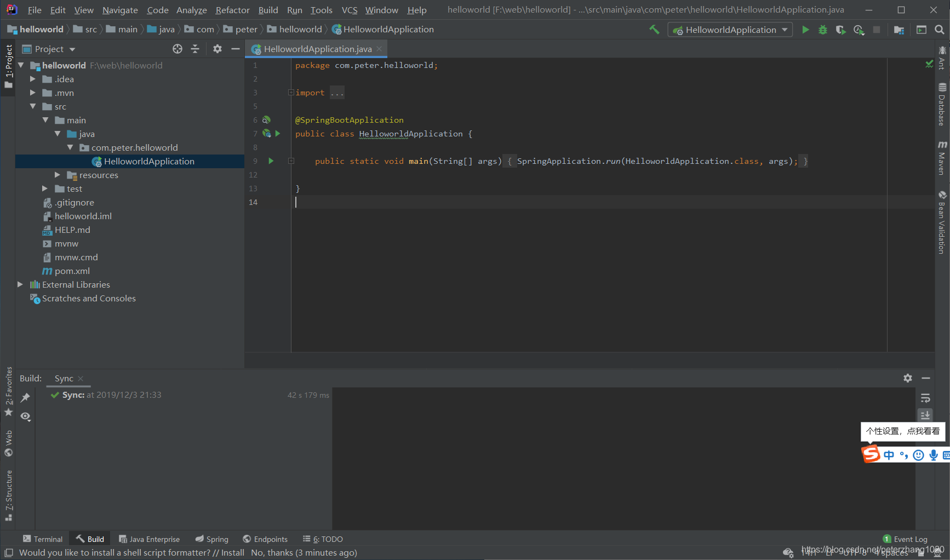Expand the .idea folder
This screenshot has height=560, width=950.
(33, 79)
